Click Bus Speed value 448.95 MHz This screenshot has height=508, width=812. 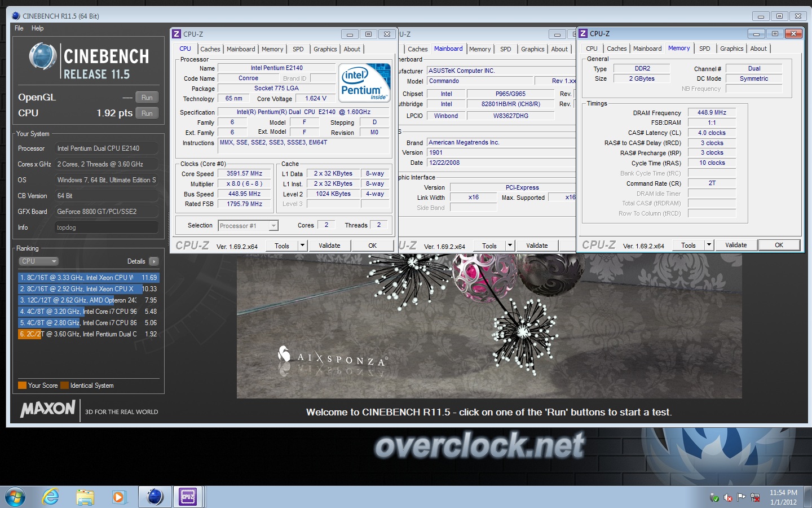pyautogui.click(x=244, y=194)
